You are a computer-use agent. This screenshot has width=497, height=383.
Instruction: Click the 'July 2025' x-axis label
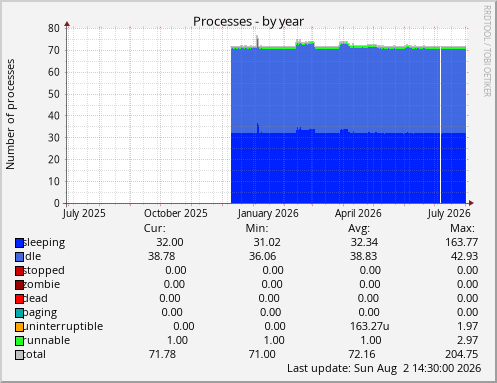84,213
